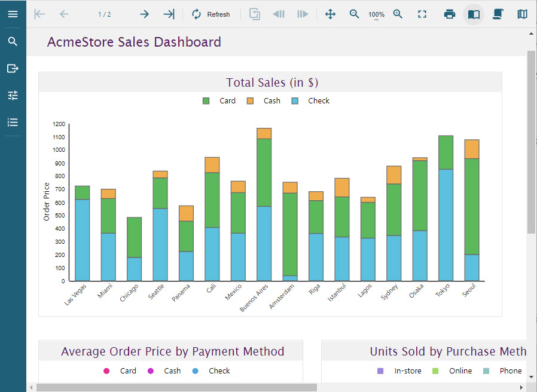Image resolution: width=537 pixels, height=392 pixels.
Task: Click the export icon in the sidebar
Action: (13, 68)
